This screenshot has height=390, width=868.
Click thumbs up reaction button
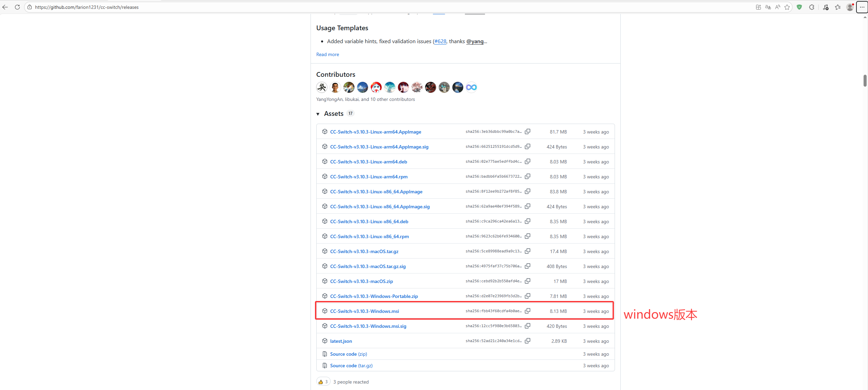[x=323, y=382]
